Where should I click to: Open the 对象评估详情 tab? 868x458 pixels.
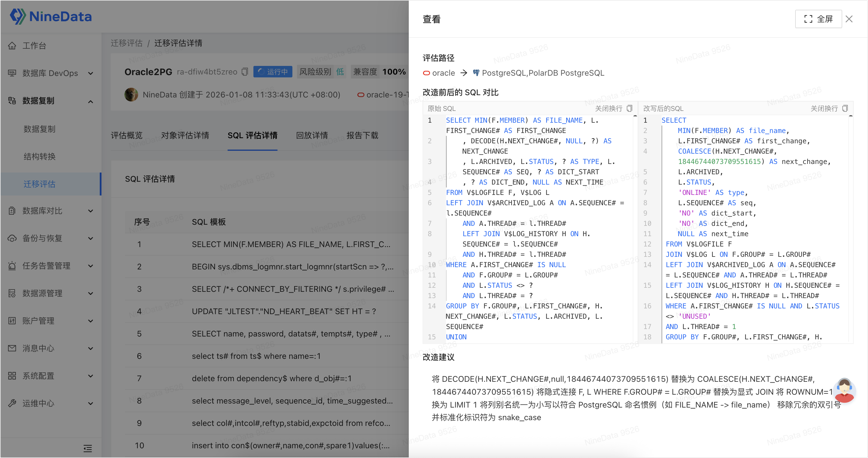[186, 135]
